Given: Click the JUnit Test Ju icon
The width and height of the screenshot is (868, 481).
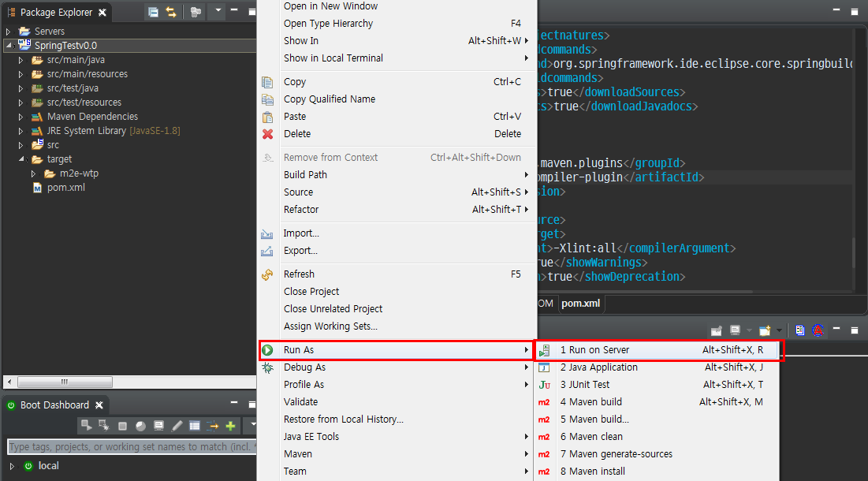Looking at the screenshot, I should click(x=544, y=385).
